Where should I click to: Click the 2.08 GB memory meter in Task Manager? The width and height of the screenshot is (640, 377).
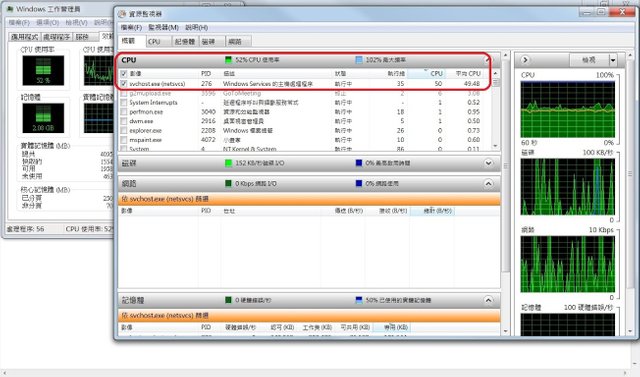[43, 118]
